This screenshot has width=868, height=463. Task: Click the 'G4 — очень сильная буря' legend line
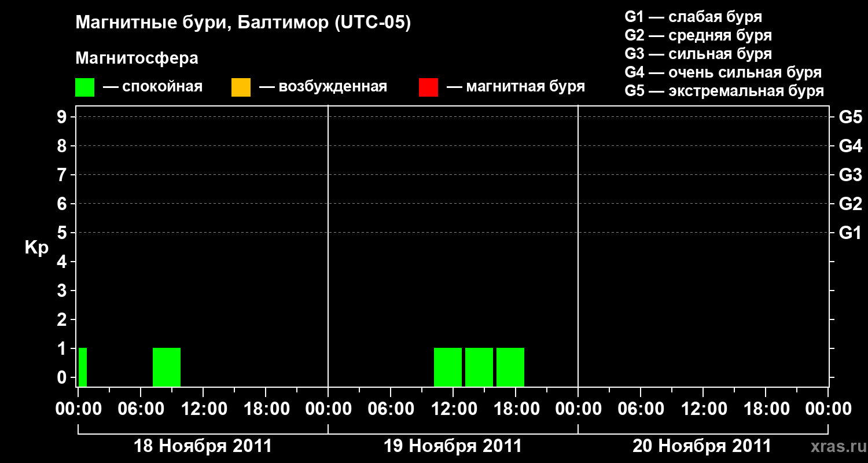[x=723, y=72]
